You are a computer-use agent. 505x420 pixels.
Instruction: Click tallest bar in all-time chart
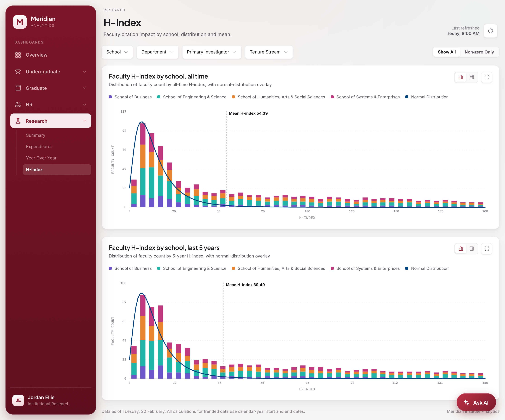point(143,165)
